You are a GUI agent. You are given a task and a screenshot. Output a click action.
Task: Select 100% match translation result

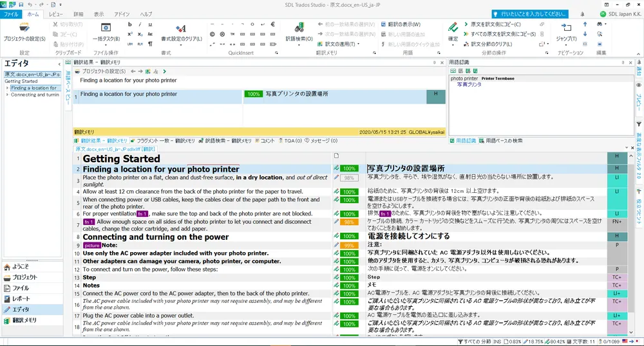click(x=259, y=96)
